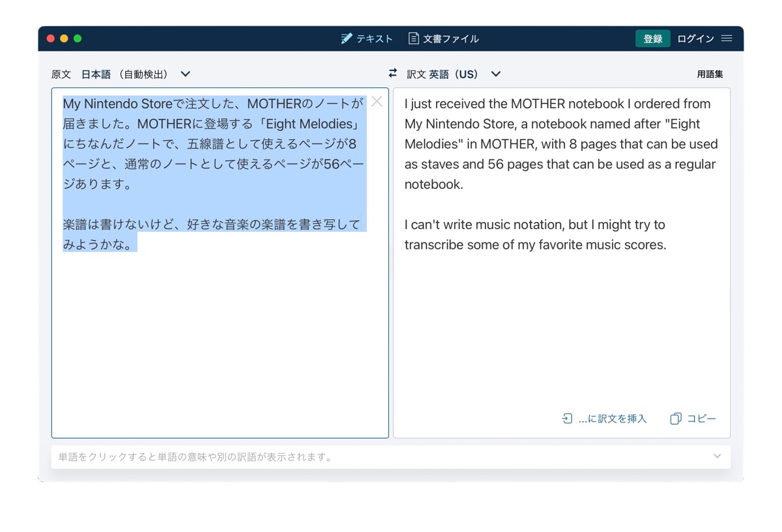Click the …に訳文を挿入 button

(604, 419)
